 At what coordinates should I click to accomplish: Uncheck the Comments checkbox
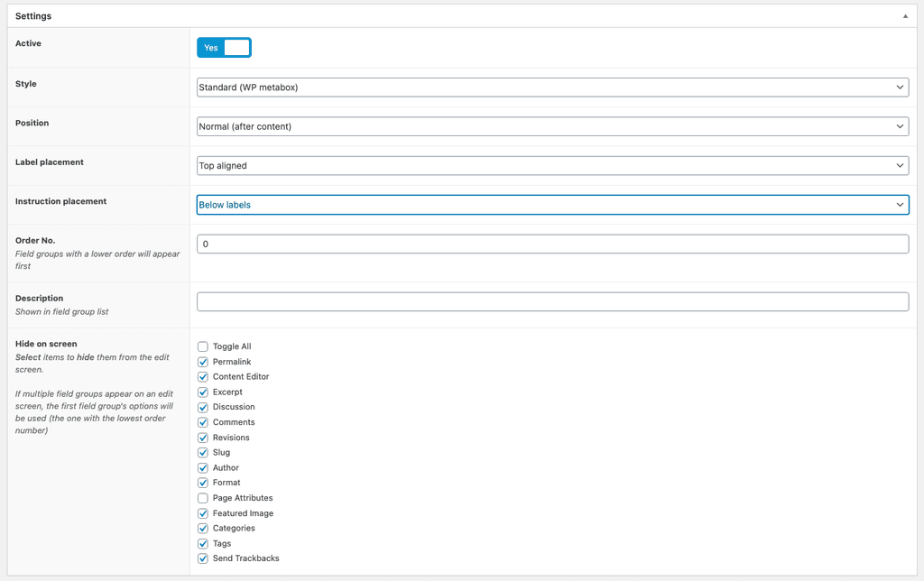click(x=203, y=422)
